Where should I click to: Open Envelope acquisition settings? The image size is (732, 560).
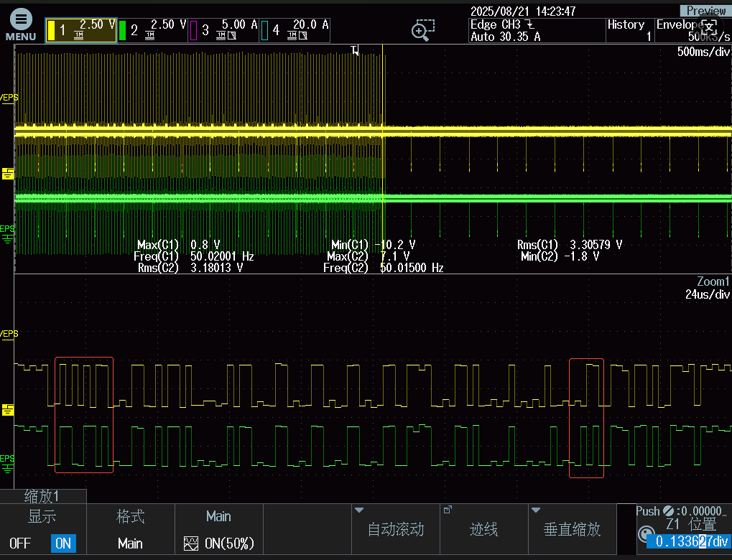point(692,30)
